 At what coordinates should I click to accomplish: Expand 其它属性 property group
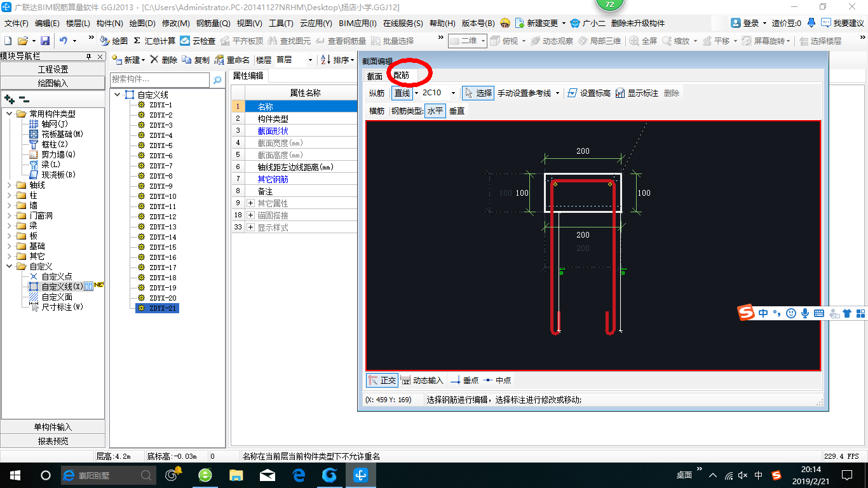[251, 203]
